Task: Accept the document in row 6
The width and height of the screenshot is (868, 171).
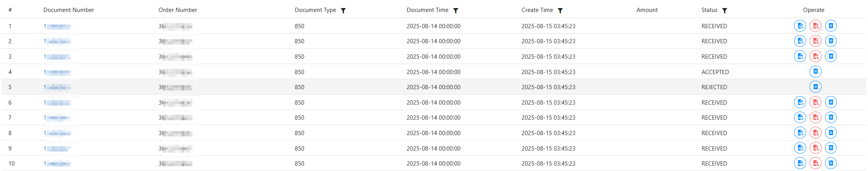Action: 800,102
